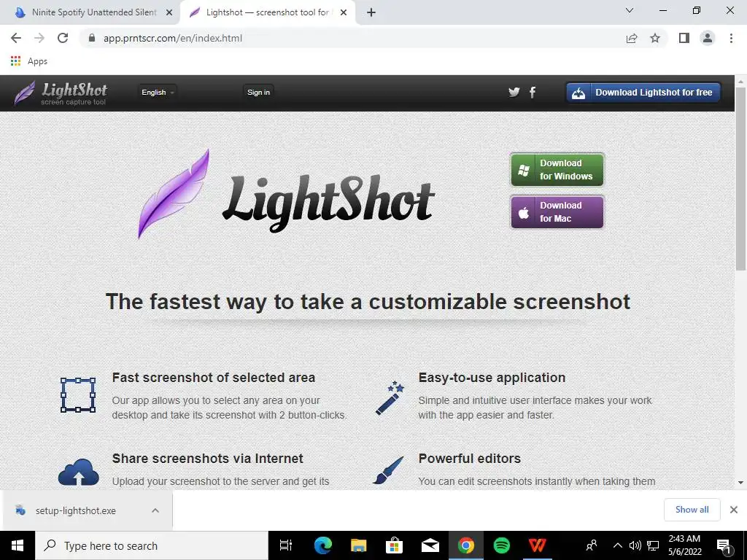The height and width of the screenshot is (560, 747).
Task: Open the Chrome three-dot menu
Action: (x=731, y=38)
